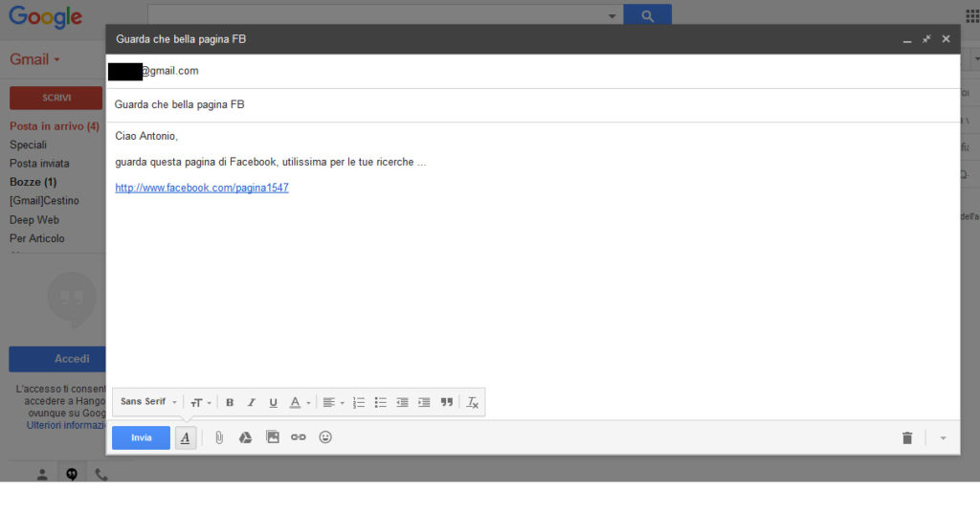
Task: Open the text size menu
Action: [201, 402]
